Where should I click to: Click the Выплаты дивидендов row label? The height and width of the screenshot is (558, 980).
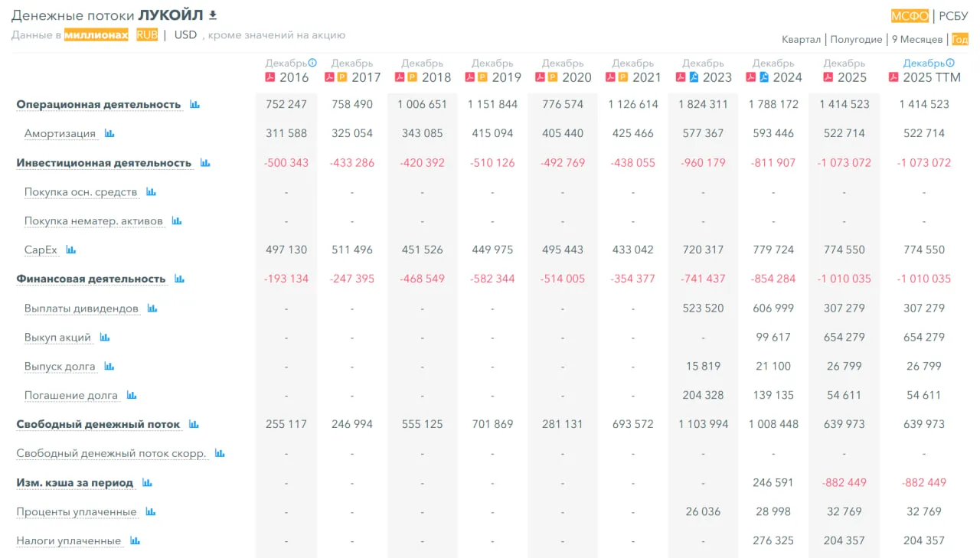point(81,308)
